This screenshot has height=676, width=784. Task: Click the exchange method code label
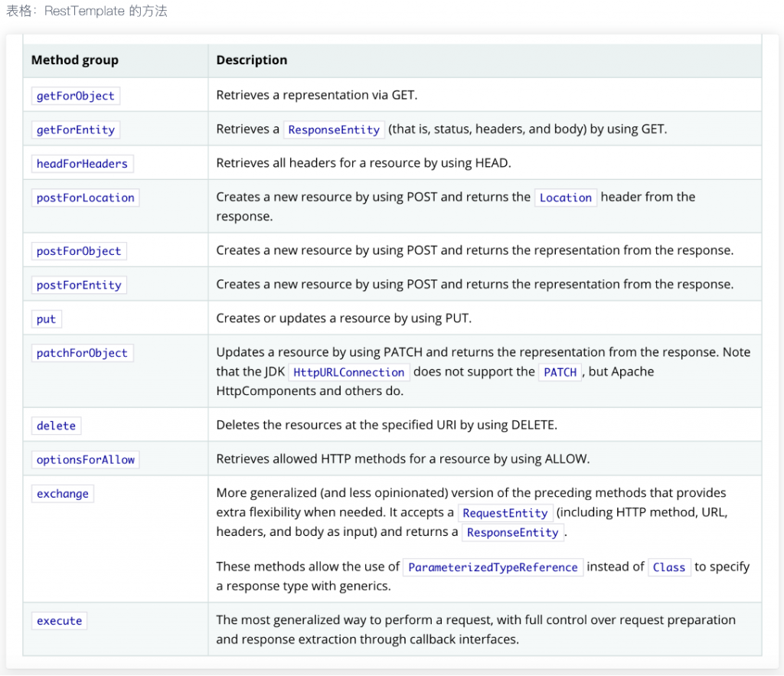pos(63,494)
